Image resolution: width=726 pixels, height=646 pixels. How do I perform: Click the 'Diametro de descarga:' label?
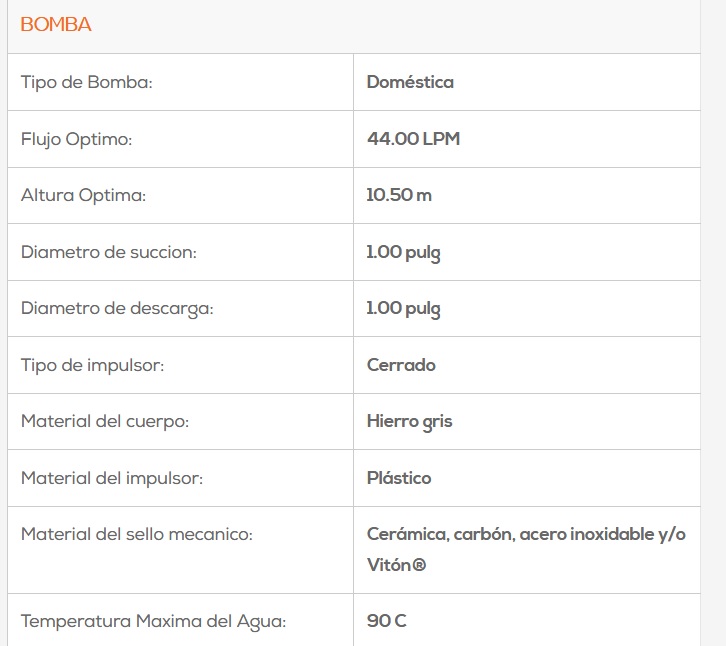tap(117, 309)
